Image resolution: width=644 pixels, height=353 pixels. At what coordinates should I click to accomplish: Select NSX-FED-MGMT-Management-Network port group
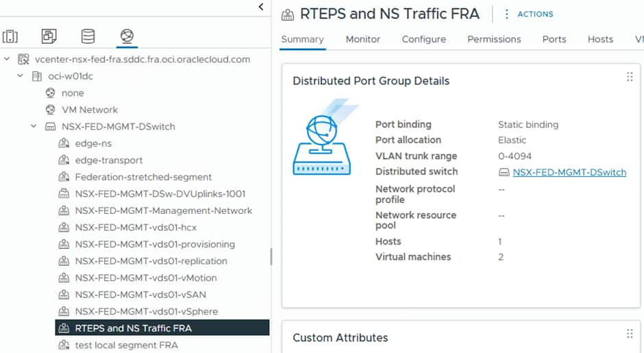(164, 211)
